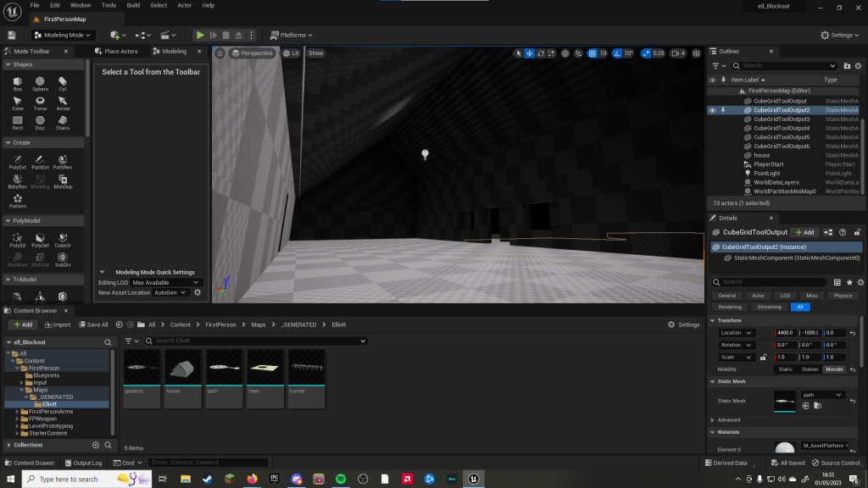The width and height of the screenshot is (868, 488).
Task: Switch to the Place Actors tab
Action: [120, 52]
